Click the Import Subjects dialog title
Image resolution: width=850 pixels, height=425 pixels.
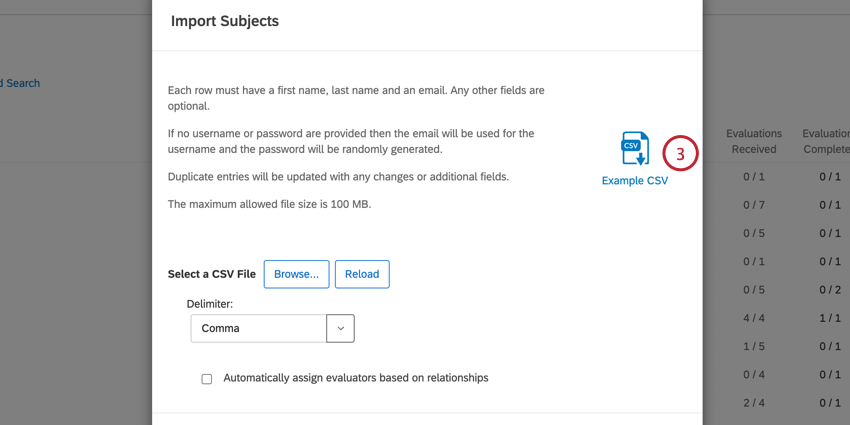225,21
